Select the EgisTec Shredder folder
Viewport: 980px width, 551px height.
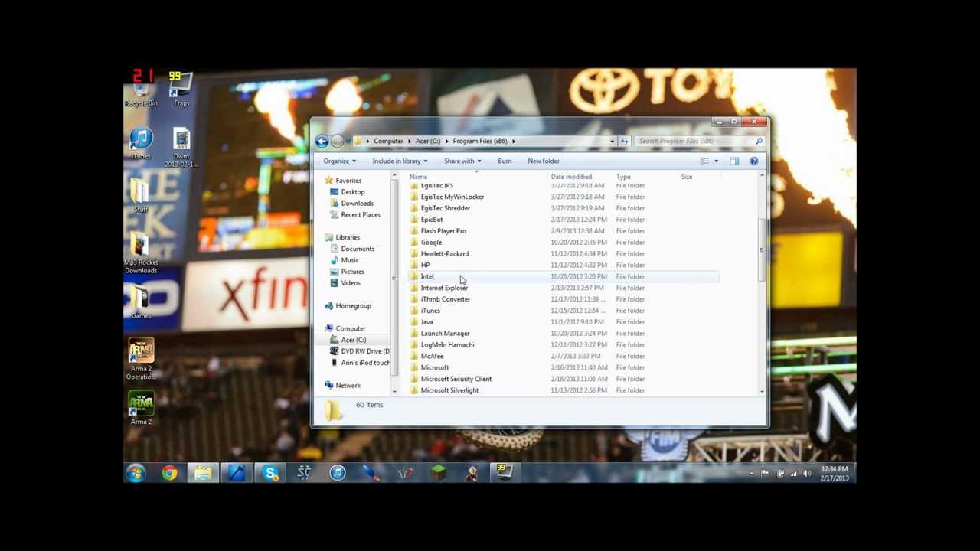[x=446, y=208]
